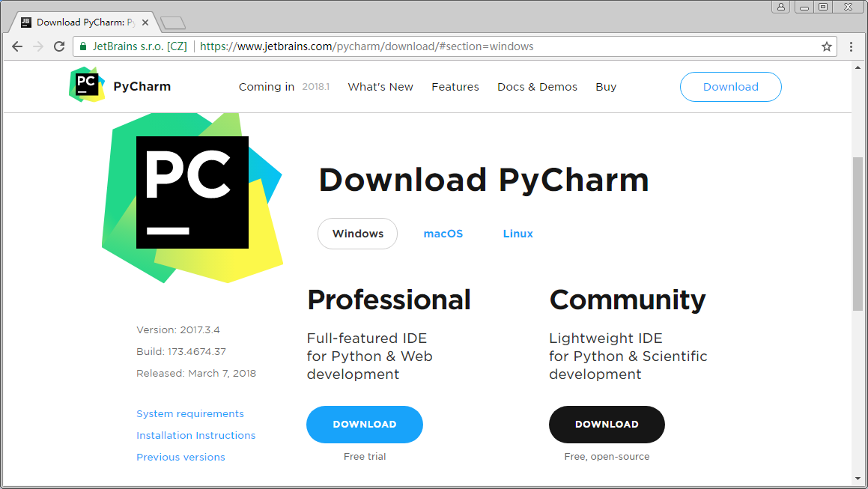Open the System requirements link
The height and width of the screenshot is (489, 868).
[190, 413]
